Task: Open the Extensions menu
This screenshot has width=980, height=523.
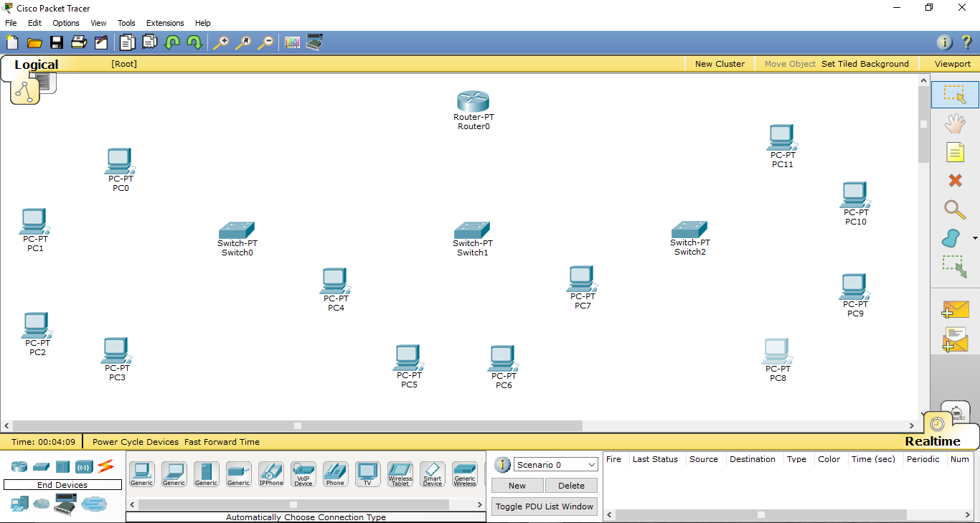Action: click(165, 23)
